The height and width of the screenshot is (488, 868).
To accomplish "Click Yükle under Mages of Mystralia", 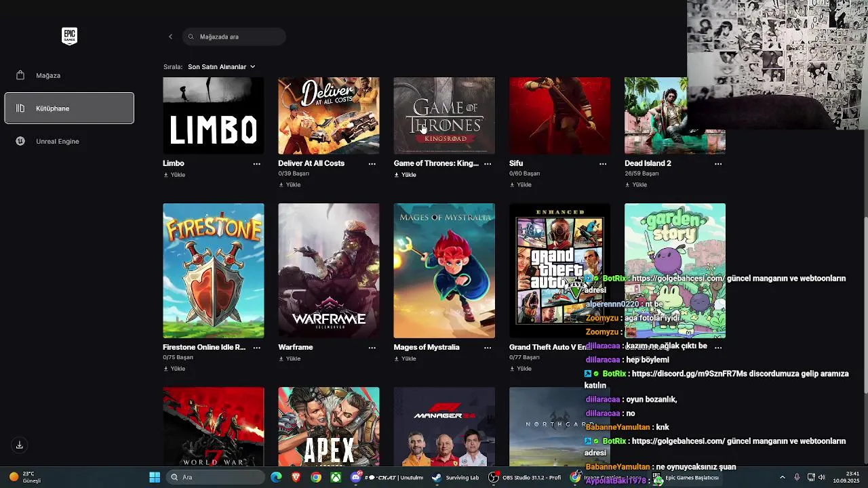I will click(x=405, y=359).
